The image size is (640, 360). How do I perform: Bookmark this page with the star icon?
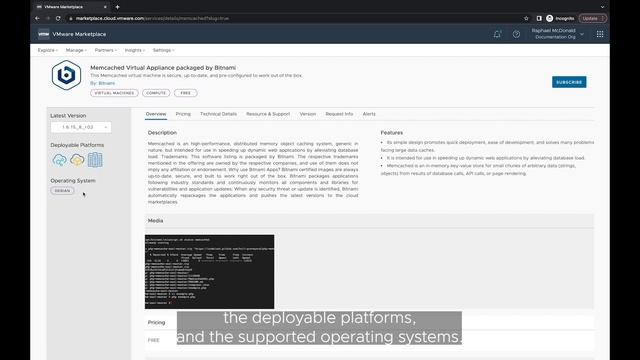coord(526,18)
